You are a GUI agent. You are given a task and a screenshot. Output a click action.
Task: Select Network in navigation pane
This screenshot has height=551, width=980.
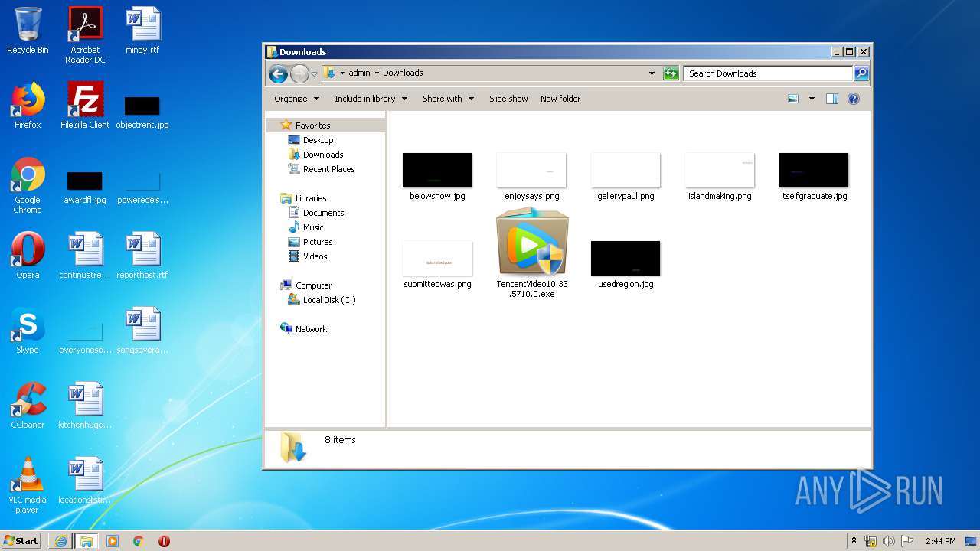click(x=311, y=329)
